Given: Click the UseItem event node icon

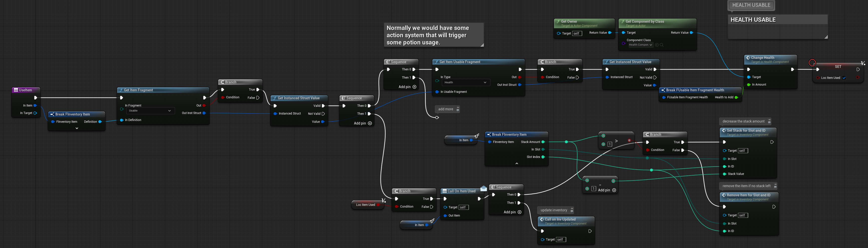Looking at the screenshot, I should coord(16,90).
